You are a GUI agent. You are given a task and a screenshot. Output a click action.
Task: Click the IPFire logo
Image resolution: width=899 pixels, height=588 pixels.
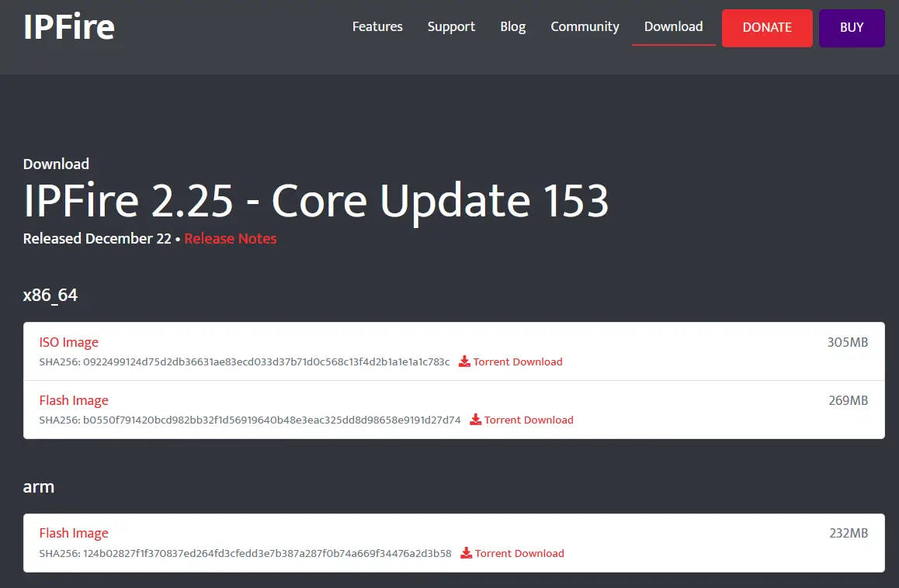click(x=69, y=27)
